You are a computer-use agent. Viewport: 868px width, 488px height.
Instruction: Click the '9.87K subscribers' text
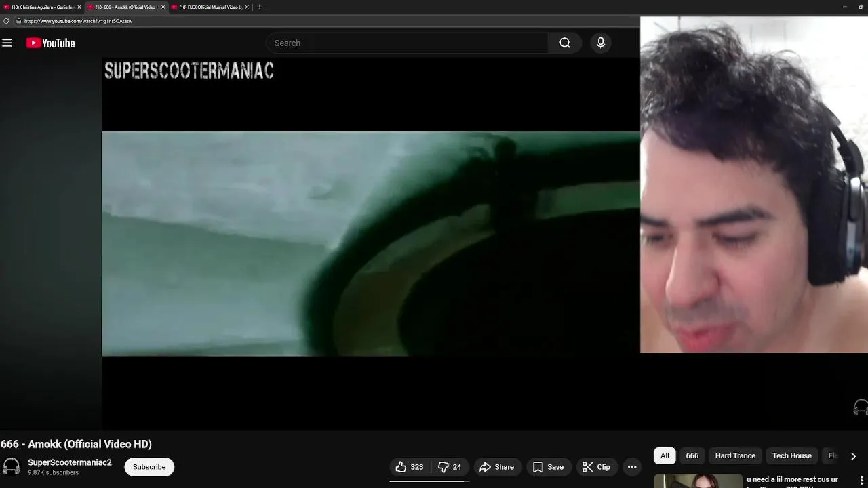point(53,472)
